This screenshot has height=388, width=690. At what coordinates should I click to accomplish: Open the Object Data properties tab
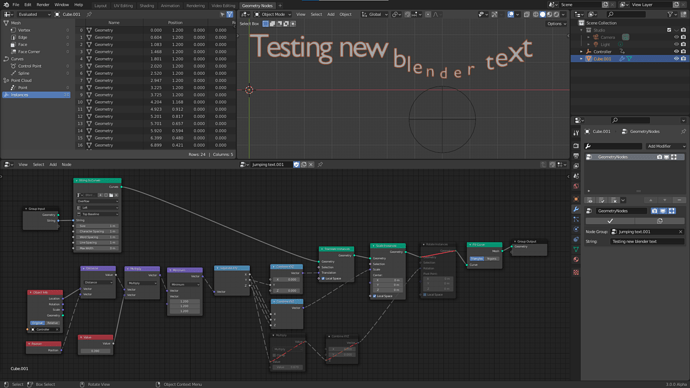[576, 249]
